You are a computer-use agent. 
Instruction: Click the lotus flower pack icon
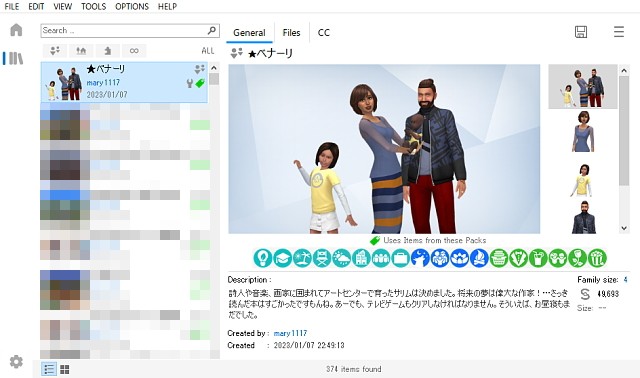[459, 258]
